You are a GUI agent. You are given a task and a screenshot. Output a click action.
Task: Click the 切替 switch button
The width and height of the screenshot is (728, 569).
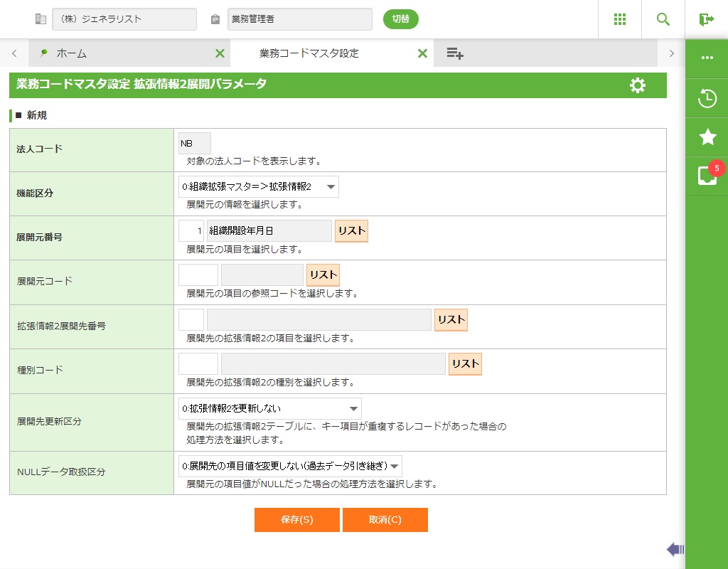click(x=401, y=19)
